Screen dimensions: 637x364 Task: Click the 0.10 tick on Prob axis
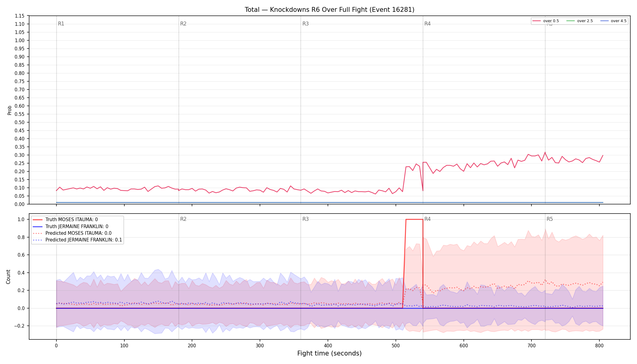point(20,188)
